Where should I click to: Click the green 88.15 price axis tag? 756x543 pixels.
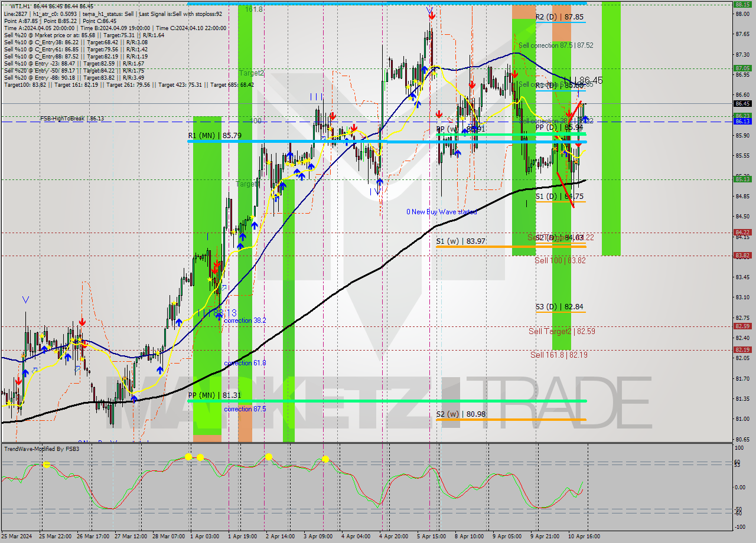tap(742, 4)
